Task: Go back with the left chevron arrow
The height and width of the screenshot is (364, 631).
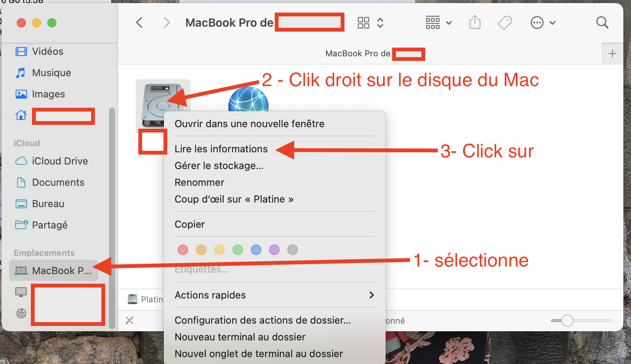Action: (139, 23)
